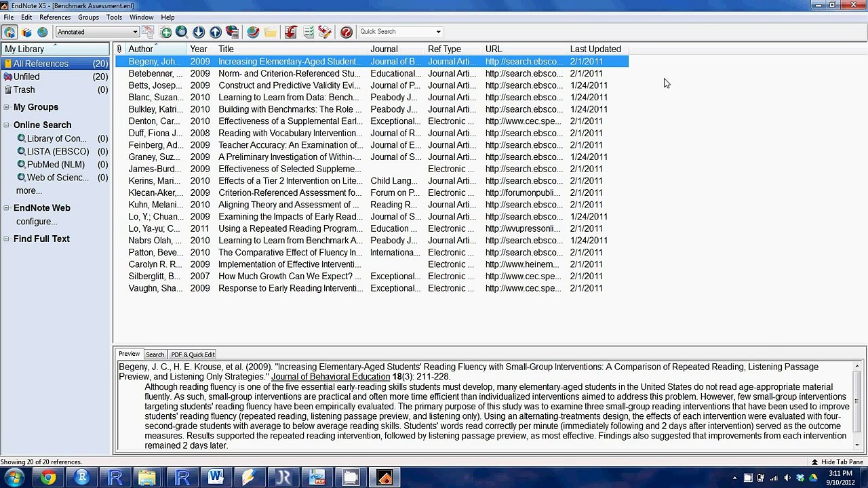This screenshot has width=868, height=488.
Task: Select All References group
Action: [x=56, y=64]
